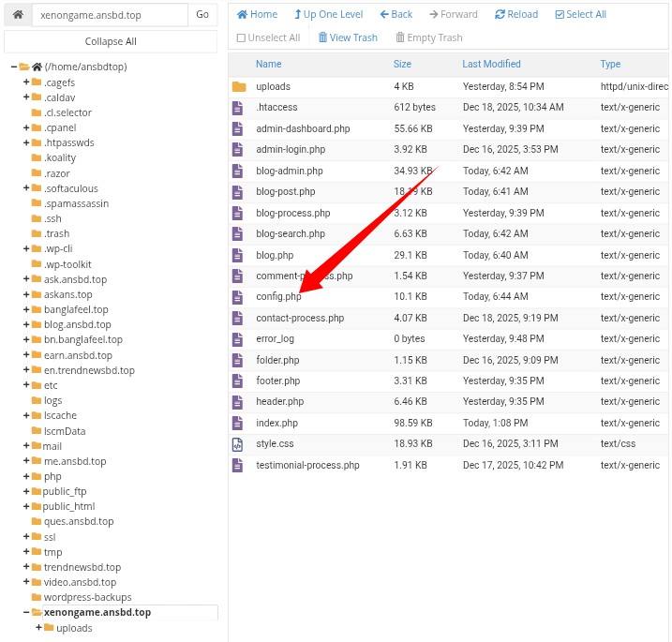Image resolution: width=672 pixels, height=642 pixels.
Task: Go Up One Level
Action: pos(328,15)
